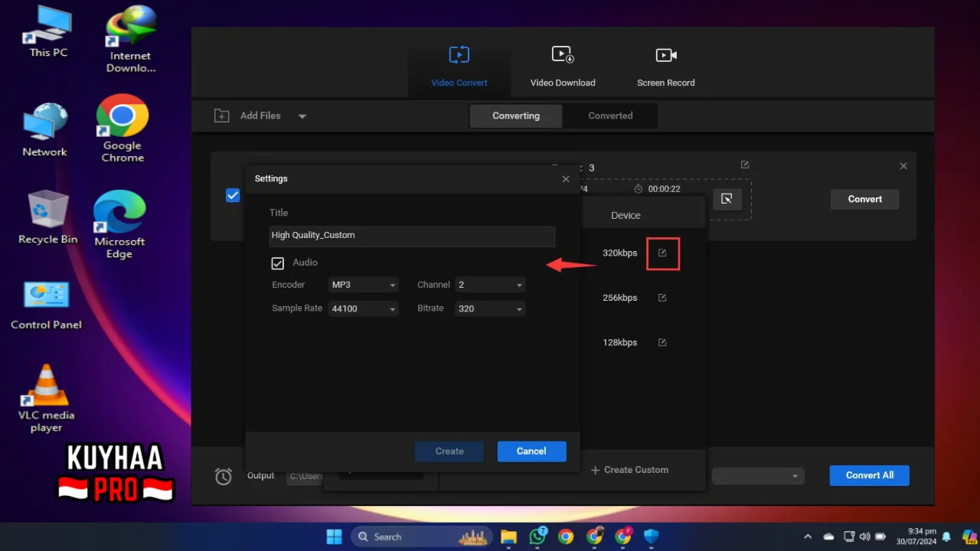Image resolution: width=980 pixels, height=551 pixels.
Task: Click the edit file name icon
Action: (x=745, y=165)
